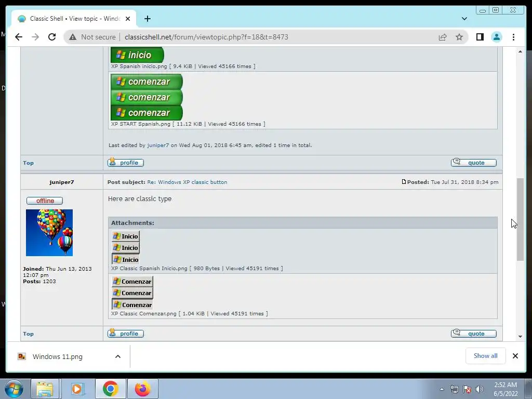Go back to the previous page

[19, 37]
